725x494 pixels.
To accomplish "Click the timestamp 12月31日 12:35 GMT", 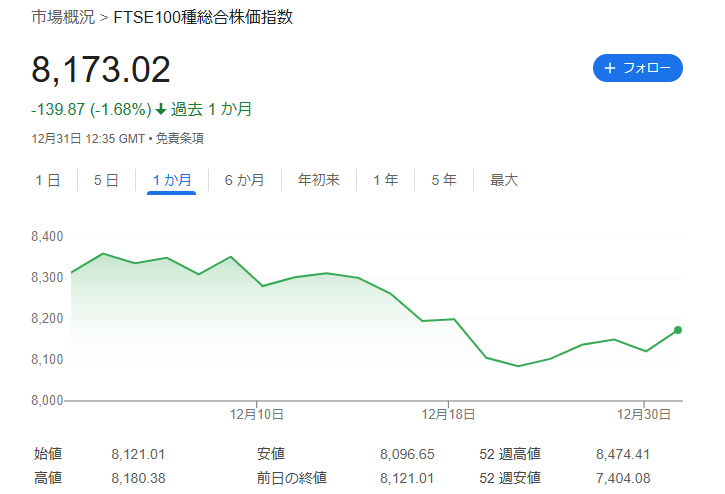I will coord(88,138).
